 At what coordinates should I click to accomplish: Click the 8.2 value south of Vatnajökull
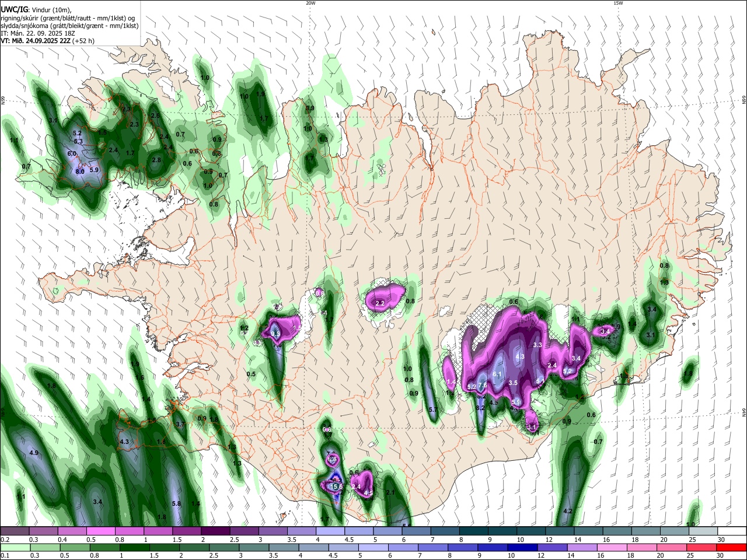(481, 408)
